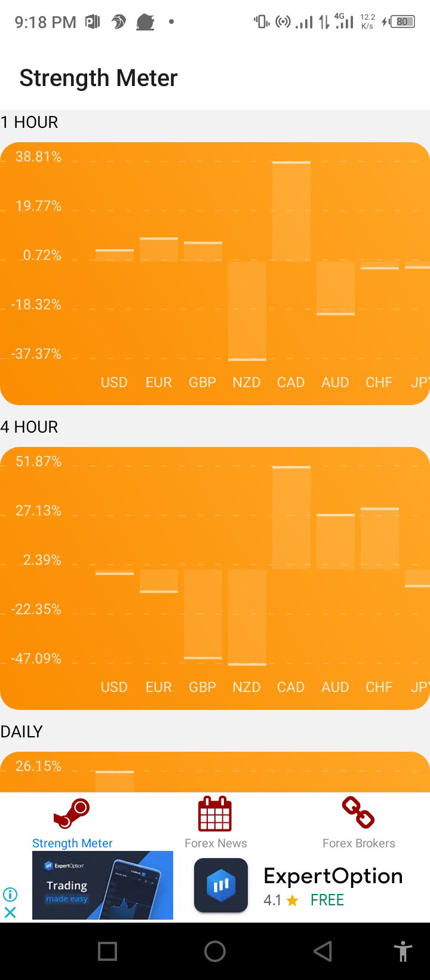The width and height of the screenshot is (430, 980).
Task: Tap the CAD bar in 1 HOUR chart
Action: click(x=291, y=212)
